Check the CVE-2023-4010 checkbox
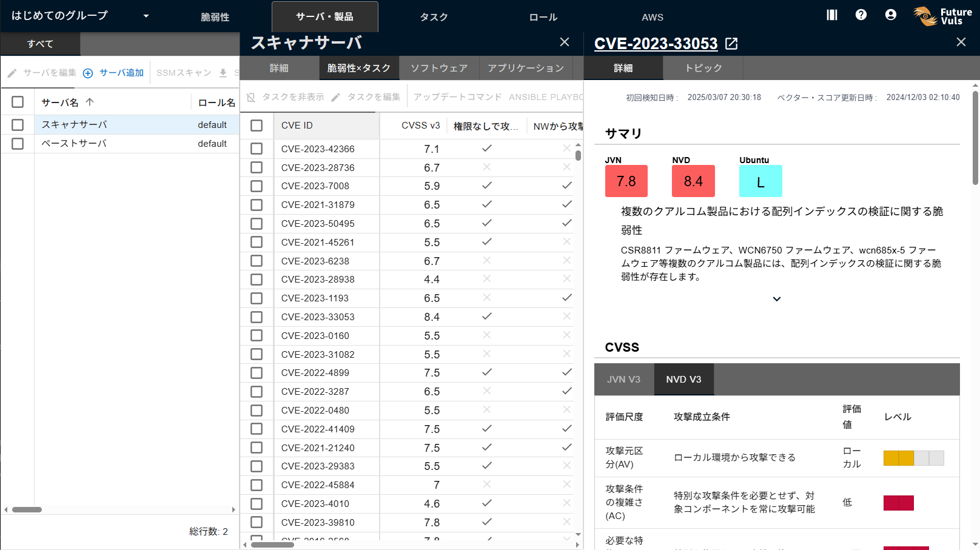This screenshot has width=980, height=550. click(257, 503)
